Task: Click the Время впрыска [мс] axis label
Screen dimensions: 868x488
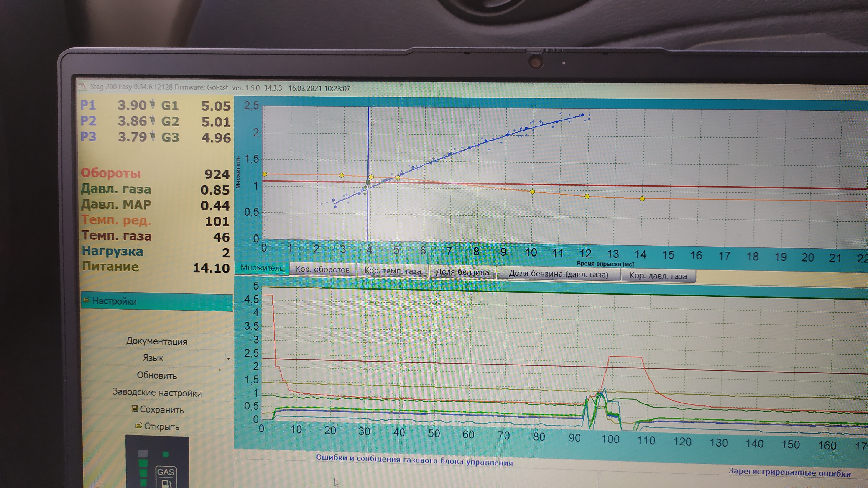Action: pos(605,264)
